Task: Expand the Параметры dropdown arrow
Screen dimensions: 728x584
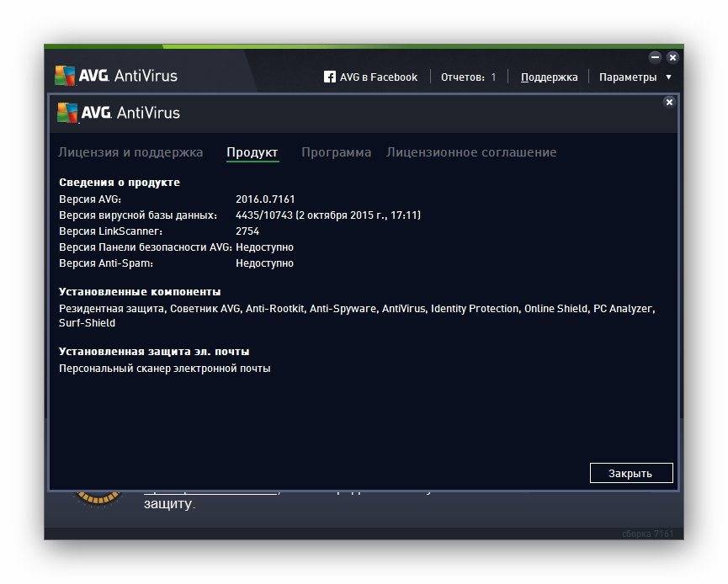Action: 668,77
